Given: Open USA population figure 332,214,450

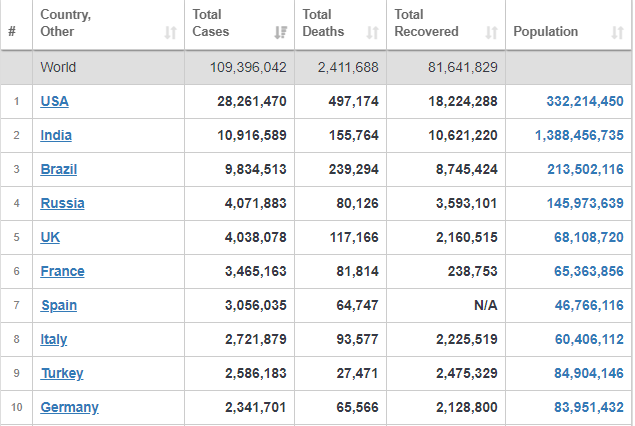Looking at the screenshot, I should tap(585, 101).
